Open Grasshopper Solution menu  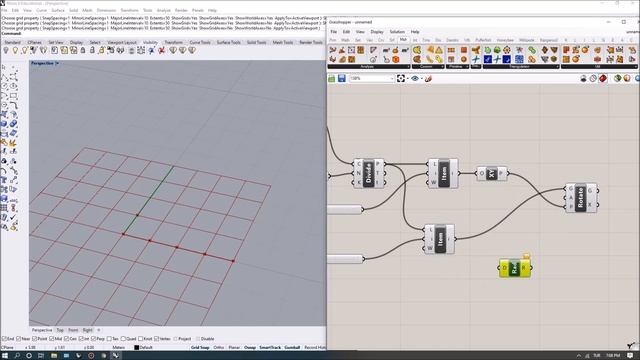coord(397,31)
